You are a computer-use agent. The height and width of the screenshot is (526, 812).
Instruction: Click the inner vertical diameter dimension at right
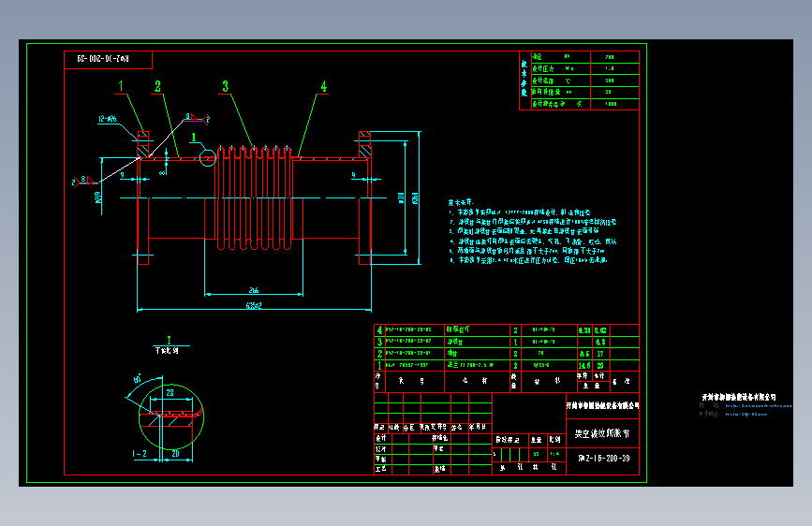[401, 197]
